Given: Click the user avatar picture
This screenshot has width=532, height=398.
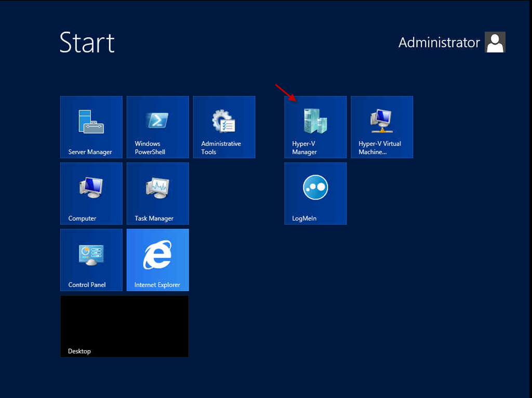Looking at the screenshot, I should tap(495, 43).
